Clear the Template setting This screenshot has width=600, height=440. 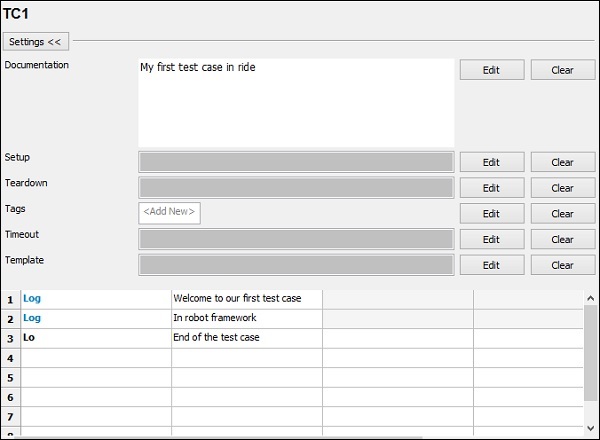(562, 265)
